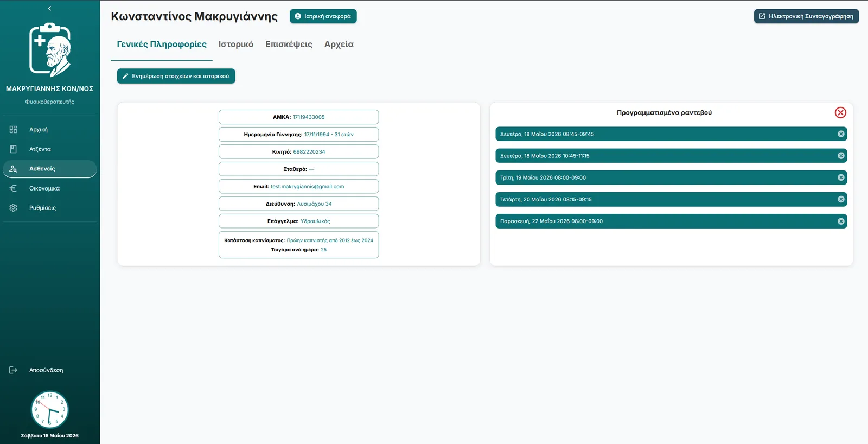
Task: Open the Αρχεία tab
Action: [339, 45]
